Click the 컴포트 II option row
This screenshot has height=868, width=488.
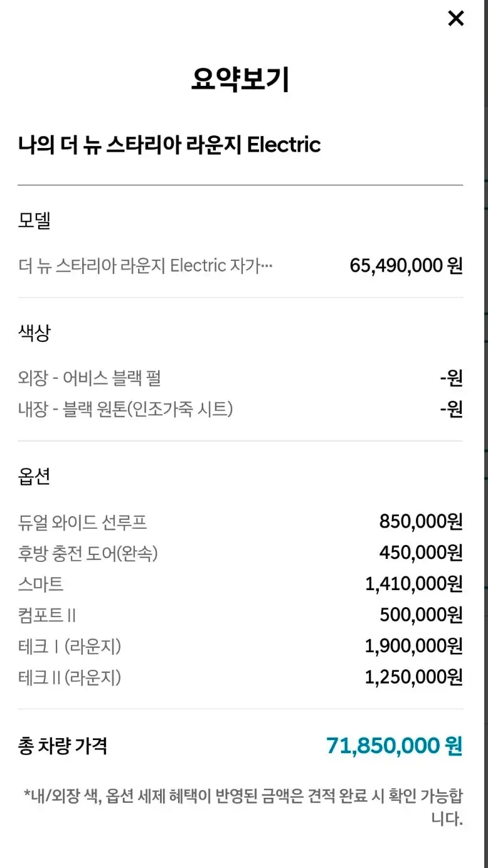tap(47, 615)
